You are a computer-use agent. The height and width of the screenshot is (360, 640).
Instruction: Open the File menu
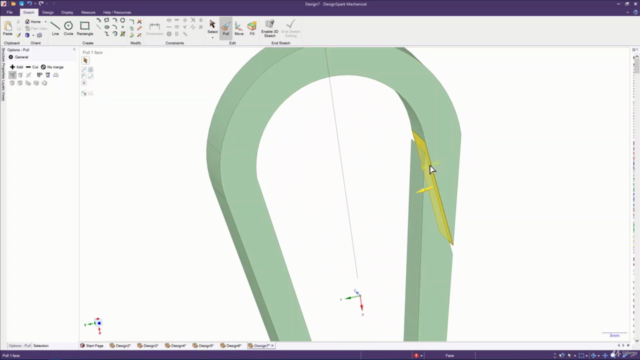[x=9, y=13]
